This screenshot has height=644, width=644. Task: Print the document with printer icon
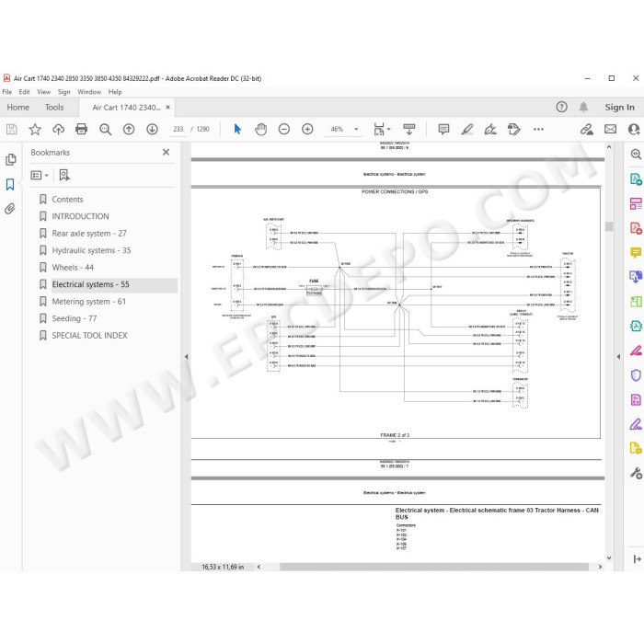[x=81, y=130]
